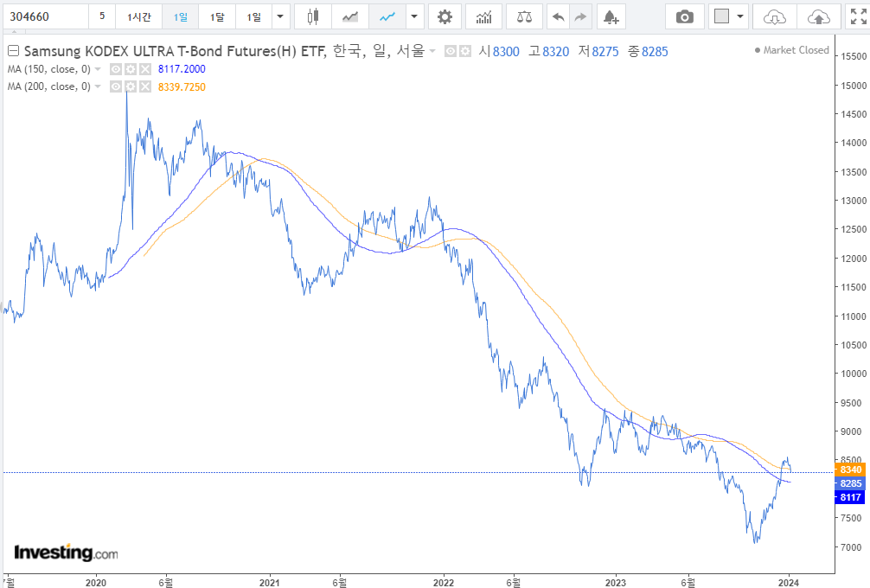This screenshot has width=870, height=588.
Task: Select the 1일 interval beside the dropdown arrow
Action: (x=254, y=16)
